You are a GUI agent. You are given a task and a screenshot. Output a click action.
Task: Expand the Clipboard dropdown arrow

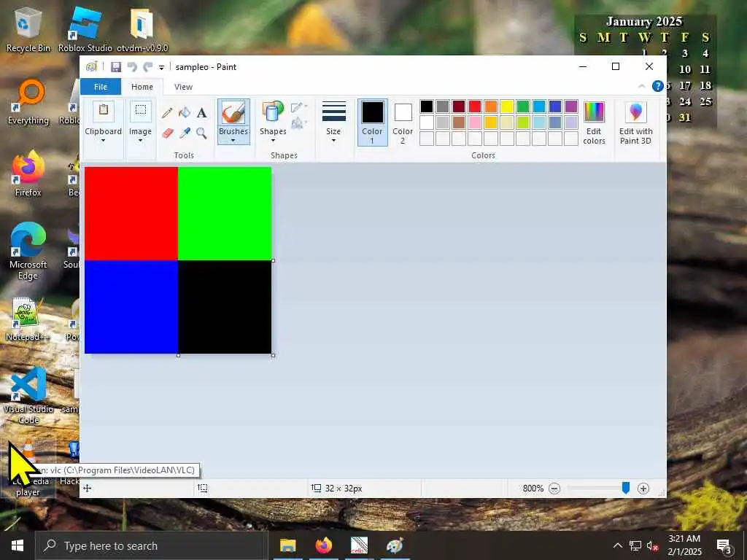coord(103,141)
